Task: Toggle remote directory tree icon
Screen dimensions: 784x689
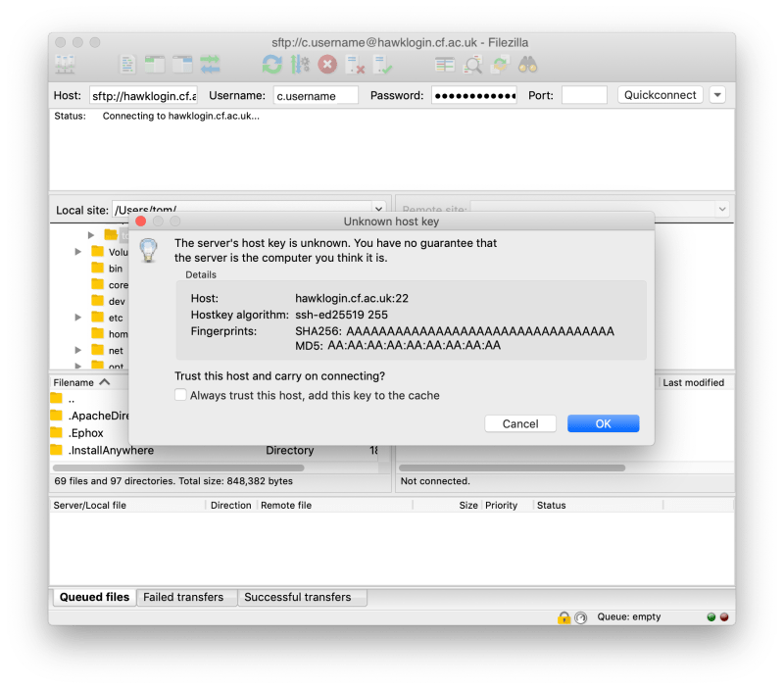Action: [182, 65]
